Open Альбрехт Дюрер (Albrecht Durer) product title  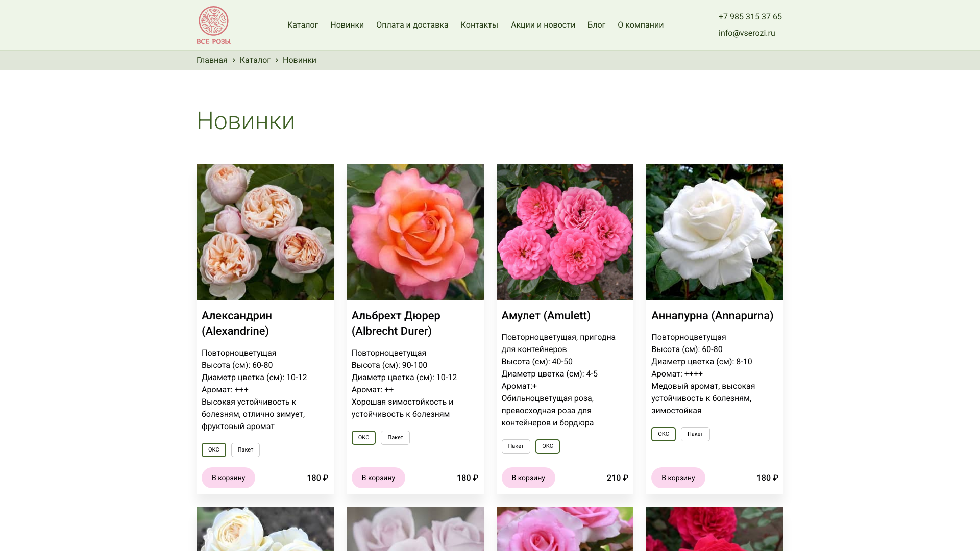[396, 323]
